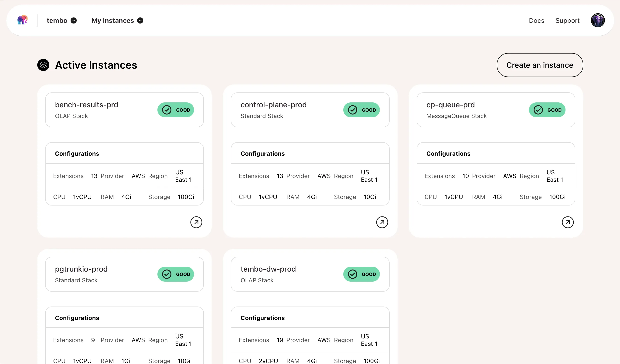Click the Configurations header in the cp-queue-prd card
This screenshot has width=620, height=364.
click(448, 153)
